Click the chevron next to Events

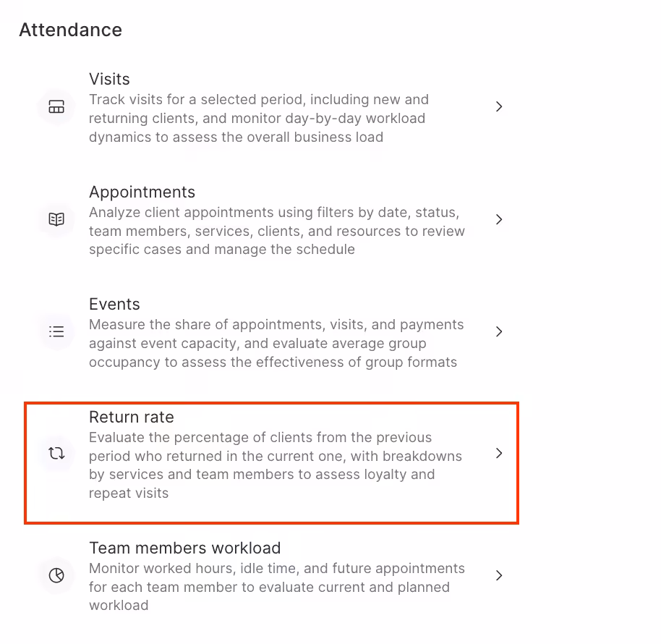click(499, 331)
